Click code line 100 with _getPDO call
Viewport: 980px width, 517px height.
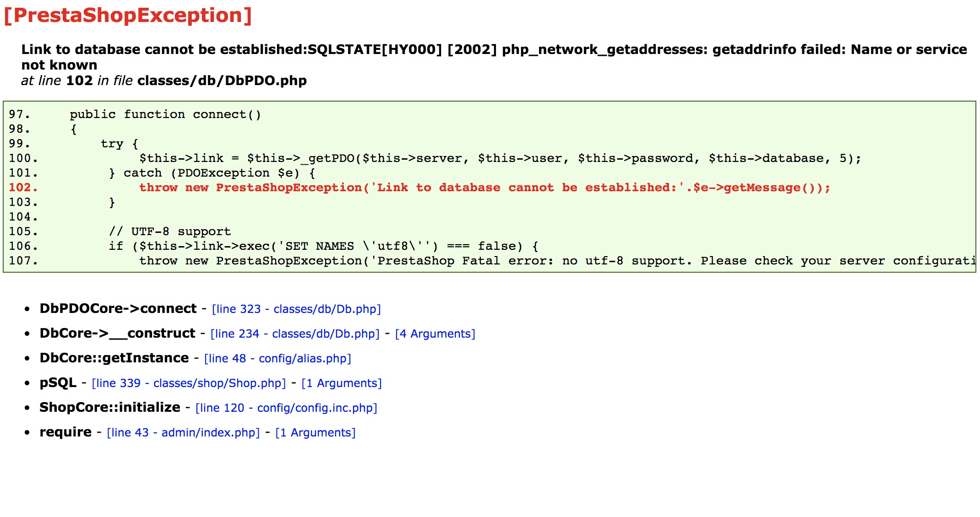click(x=500, y=158)
